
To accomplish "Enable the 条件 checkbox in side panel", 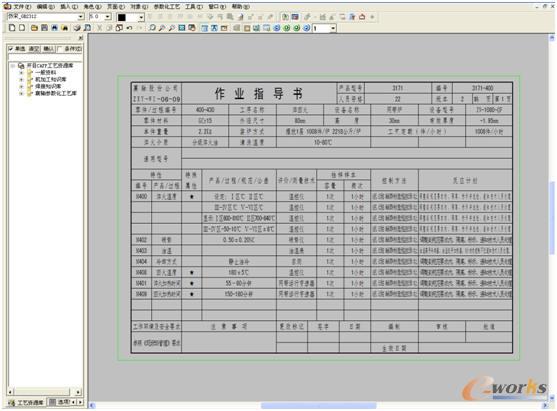I will 60,49.
